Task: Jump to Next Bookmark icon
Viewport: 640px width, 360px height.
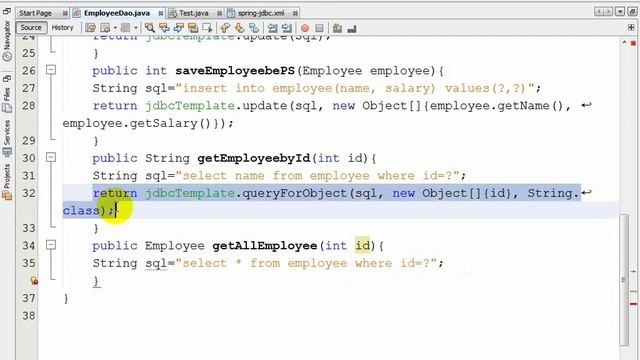Action: tap(240, 28)
